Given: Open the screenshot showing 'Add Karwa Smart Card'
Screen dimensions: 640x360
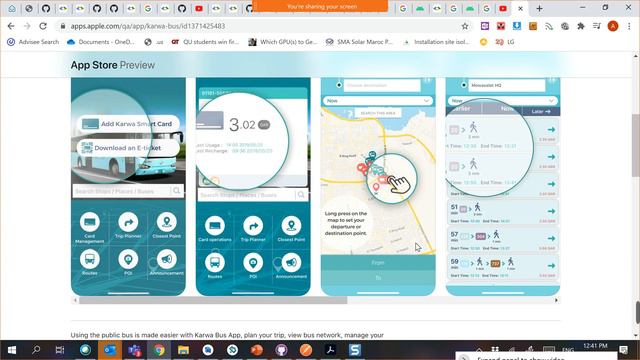Looking at the screenshot, I should point(128,186).
